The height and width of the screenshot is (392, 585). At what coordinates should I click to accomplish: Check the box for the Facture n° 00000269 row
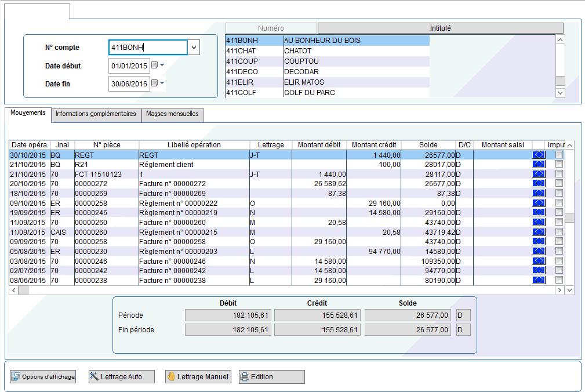(559, 194)
